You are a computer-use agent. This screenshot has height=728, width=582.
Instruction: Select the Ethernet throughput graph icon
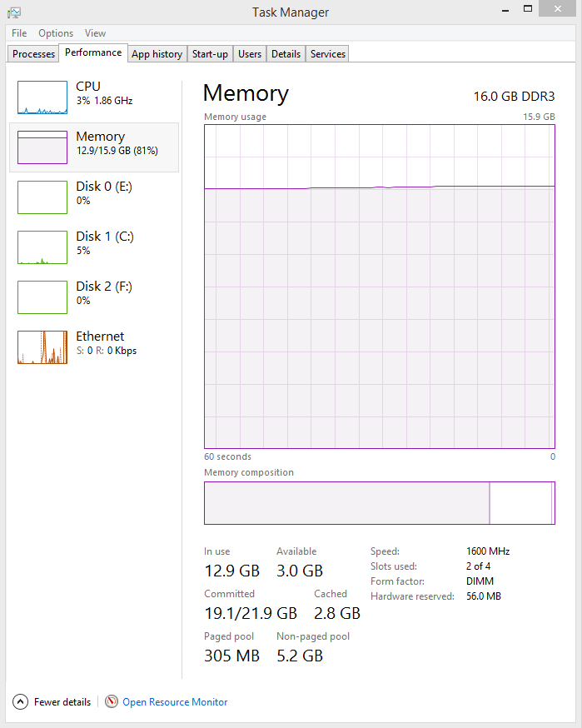pyautogui.click(x=42, y=347)
